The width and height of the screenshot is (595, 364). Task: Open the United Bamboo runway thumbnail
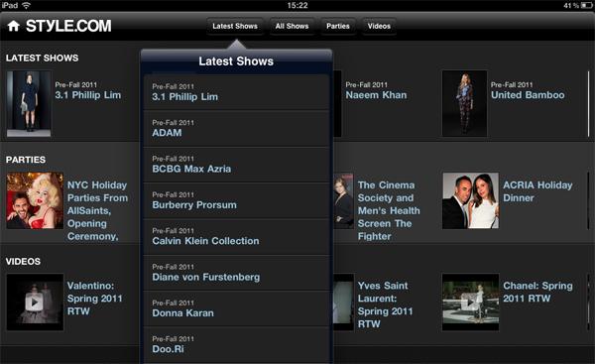coord(464,103)
